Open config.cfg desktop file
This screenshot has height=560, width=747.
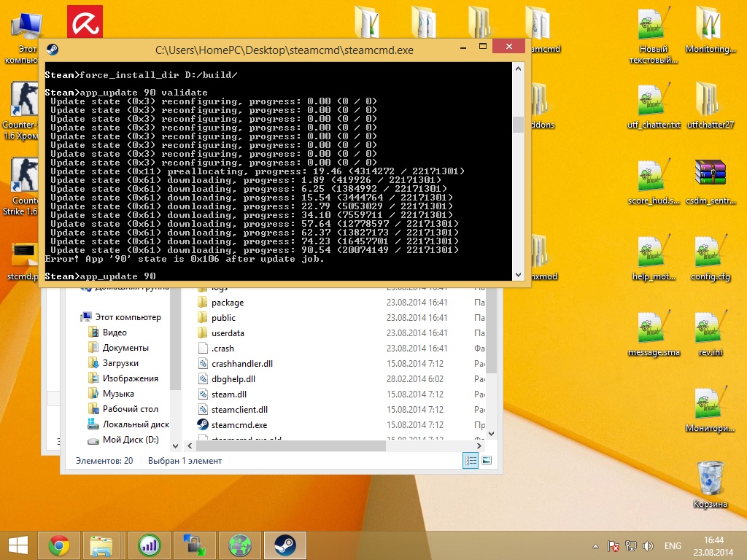click(710, 257)
